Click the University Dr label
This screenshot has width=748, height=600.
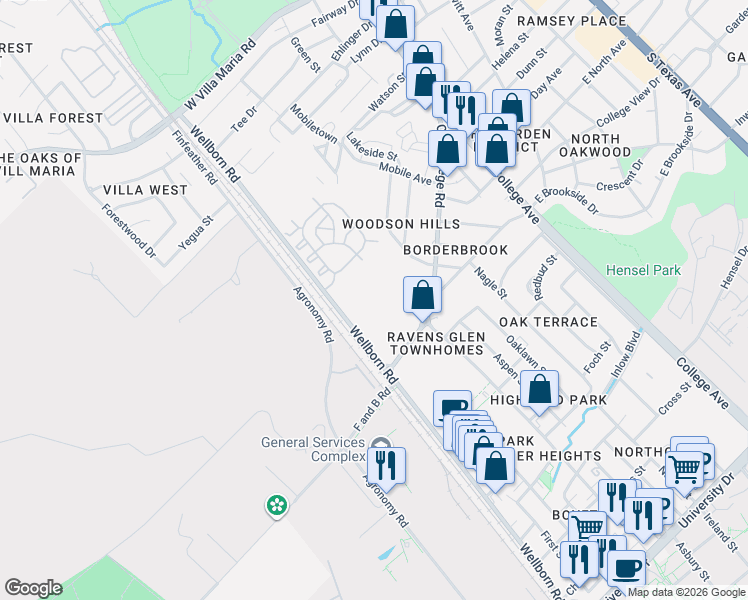click(x=706, y=500)
